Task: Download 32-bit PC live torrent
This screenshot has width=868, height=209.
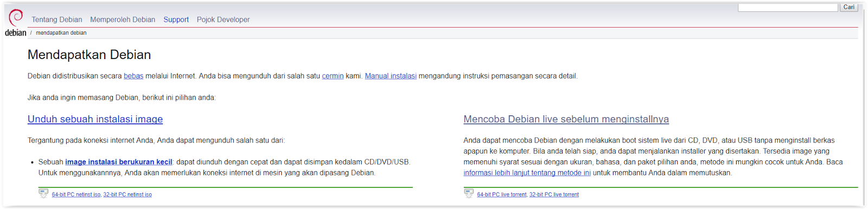Action: click(x=554, y=194)
